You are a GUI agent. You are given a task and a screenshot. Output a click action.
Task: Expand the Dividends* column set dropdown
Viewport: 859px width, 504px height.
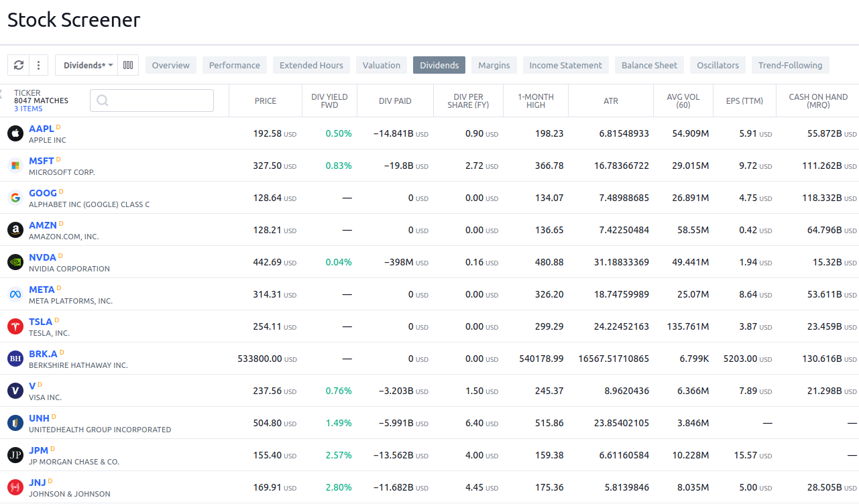(87, 65)
